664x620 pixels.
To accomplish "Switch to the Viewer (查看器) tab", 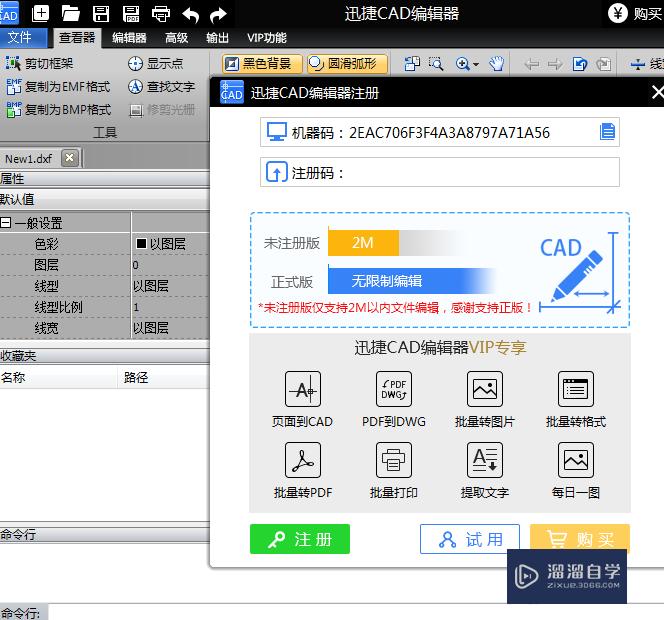I will tap(77, 38).
